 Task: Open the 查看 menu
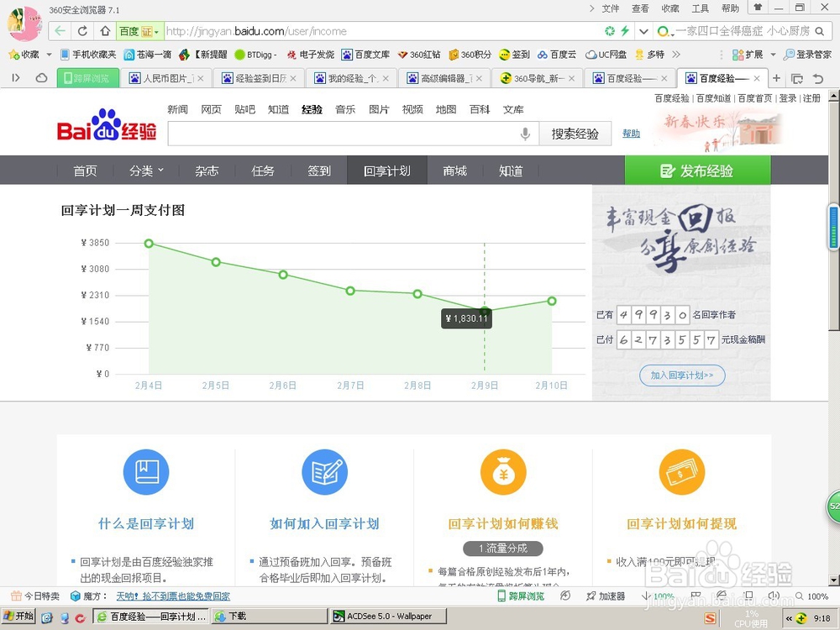point(640,8)
